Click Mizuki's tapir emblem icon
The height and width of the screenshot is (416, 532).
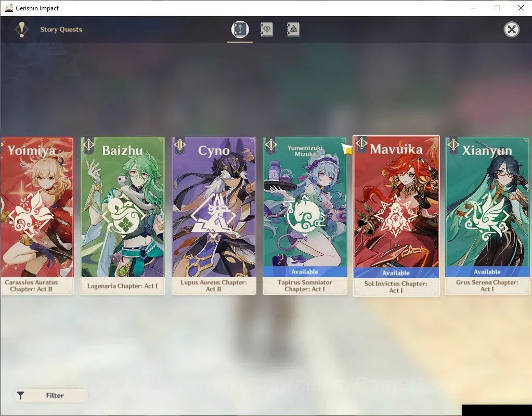coord(304,215)
